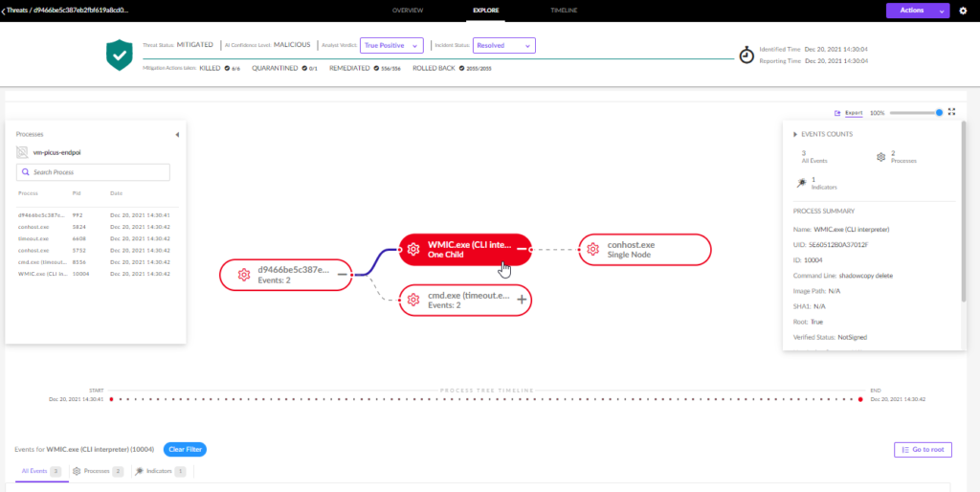Click the ROLLED BACK check mark icon
The height and width of the screenshot is (492, 980).
coord(461,68)
